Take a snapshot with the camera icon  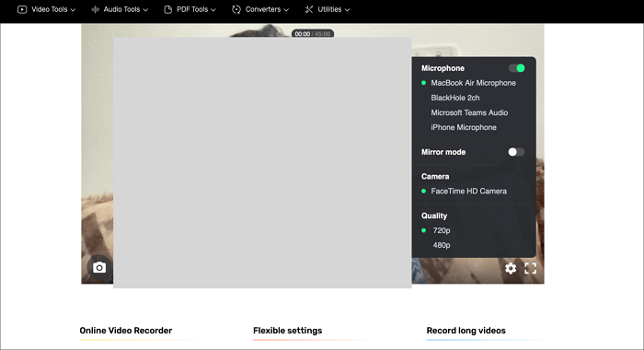click(x=99, y=268)
